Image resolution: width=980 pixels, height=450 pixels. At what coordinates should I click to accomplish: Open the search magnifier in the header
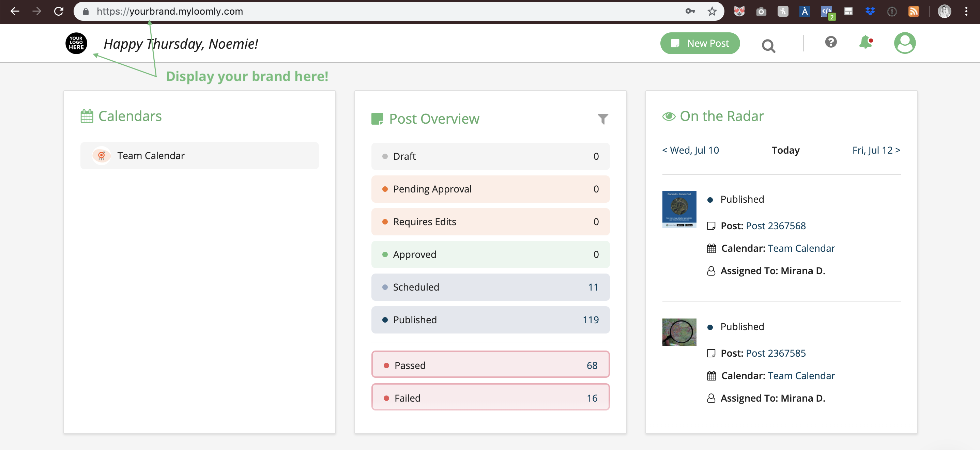(768, 46)
